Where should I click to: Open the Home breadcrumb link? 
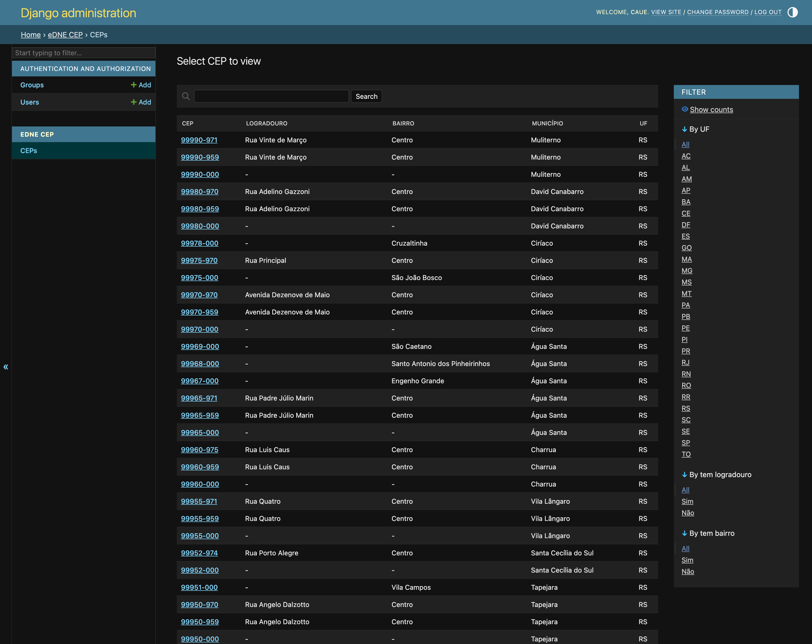coord(31,35)
